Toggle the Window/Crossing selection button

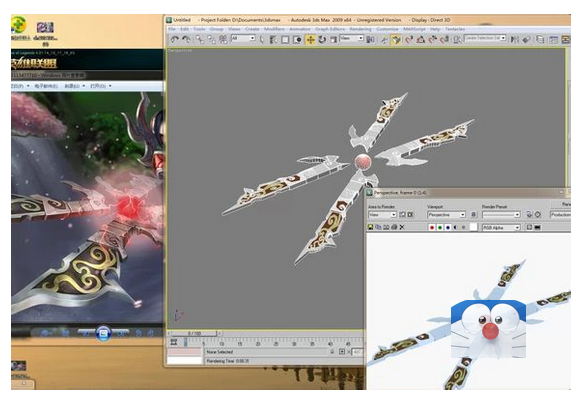coord(298,39)
